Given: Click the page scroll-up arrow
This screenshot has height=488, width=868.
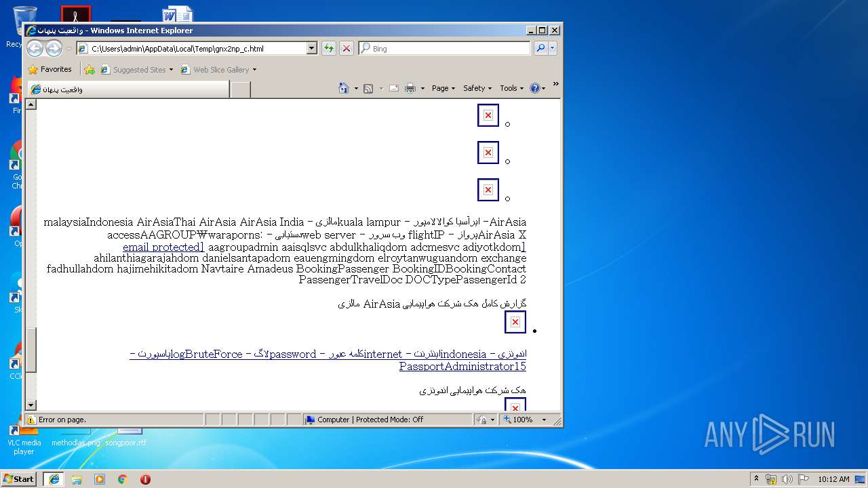Looking at the screenshot, I should 31,104.
